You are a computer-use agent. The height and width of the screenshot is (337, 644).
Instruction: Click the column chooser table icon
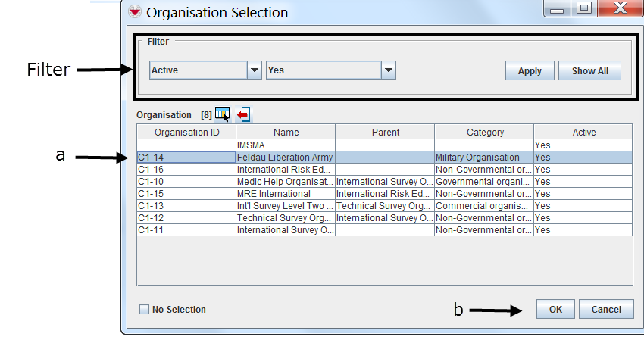tap(221, 114)
